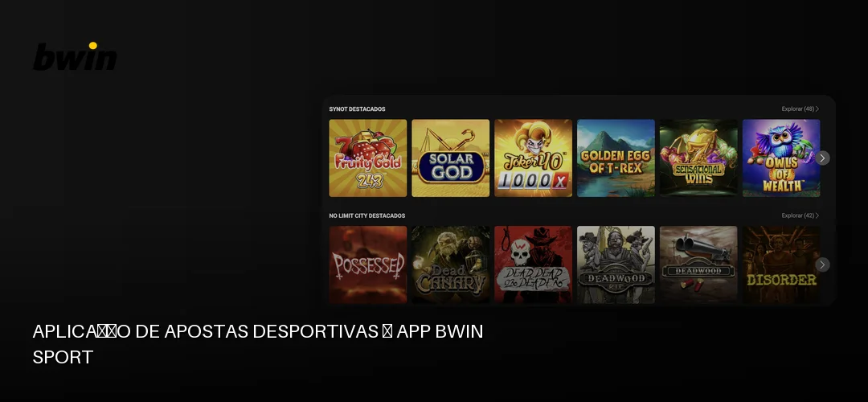Launch the Disorder game
This screenshot has width=868, height=402.
781,265
